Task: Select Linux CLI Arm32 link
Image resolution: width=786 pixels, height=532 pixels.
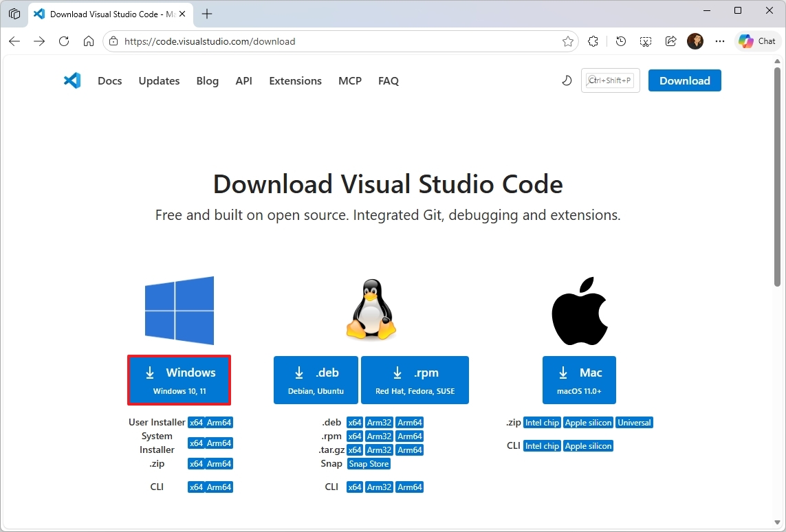Action: (379, 487)
